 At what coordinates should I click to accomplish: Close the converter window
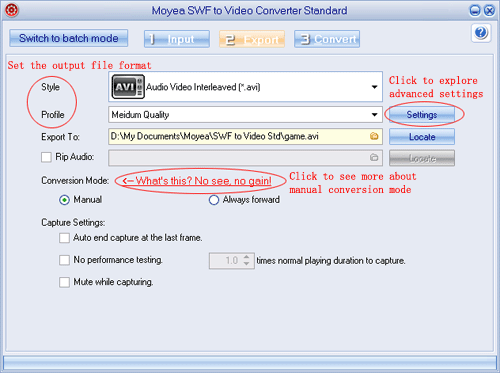tap(489, 11)
